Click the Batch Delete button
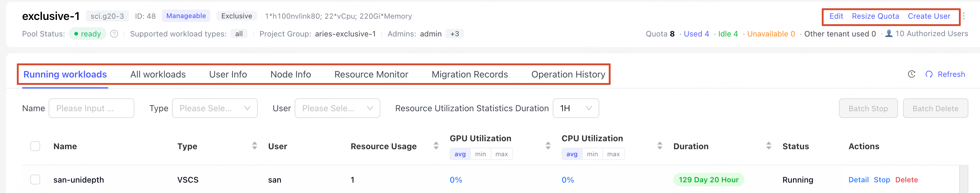This screenshot has width=980, height=193. click(x=935, y=108)
